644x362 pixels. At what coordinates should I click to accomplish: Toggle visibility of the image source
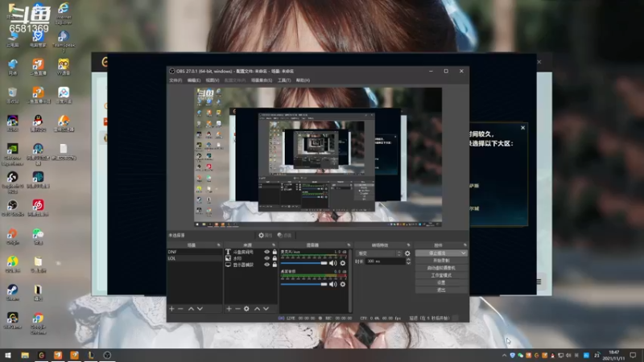click(267, 258)
